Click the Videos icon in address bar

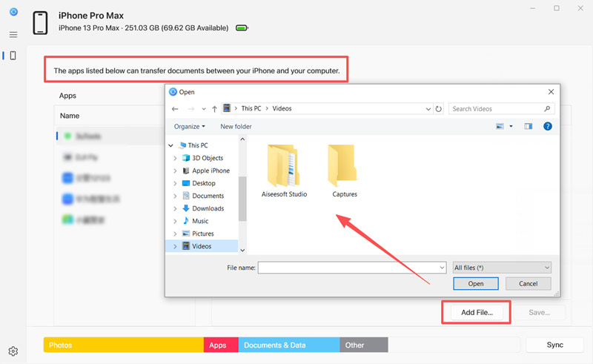pyautogui.click(x=227, y=108)
